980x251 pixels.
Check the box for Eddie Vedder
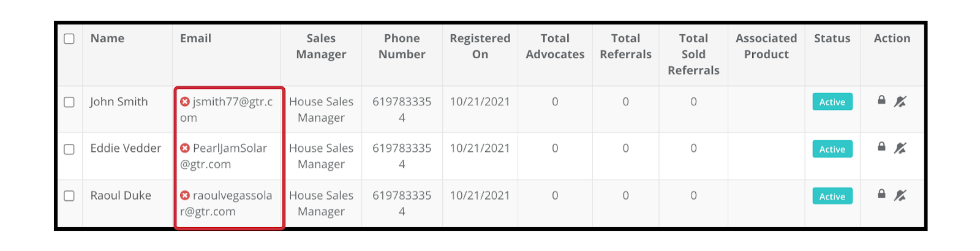(69, 149)
